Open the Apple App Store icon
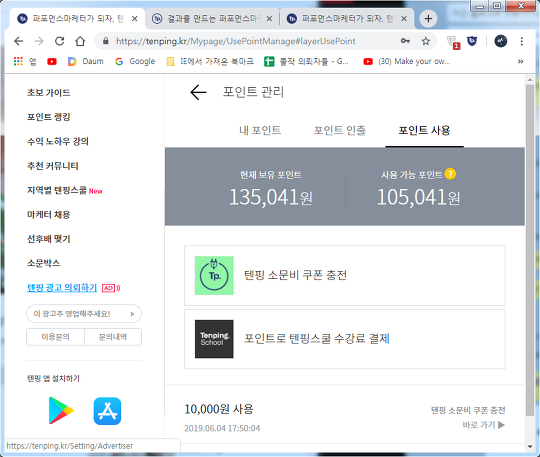Viewport: 540px width, 457px height. tap(107, 411)
